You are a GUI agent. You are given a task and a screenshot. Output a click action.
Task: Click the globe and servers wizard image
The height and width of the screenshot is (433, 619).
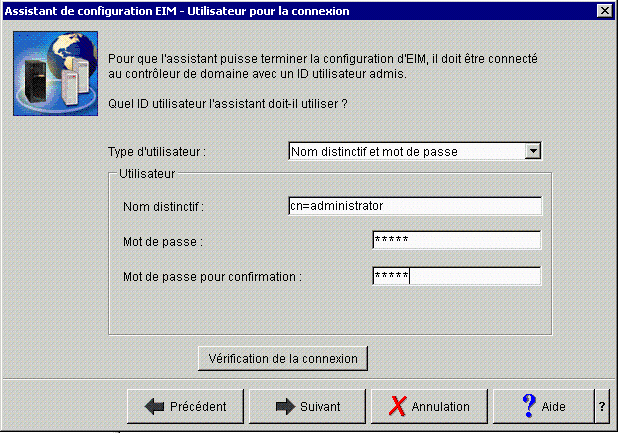coord(56,73)
